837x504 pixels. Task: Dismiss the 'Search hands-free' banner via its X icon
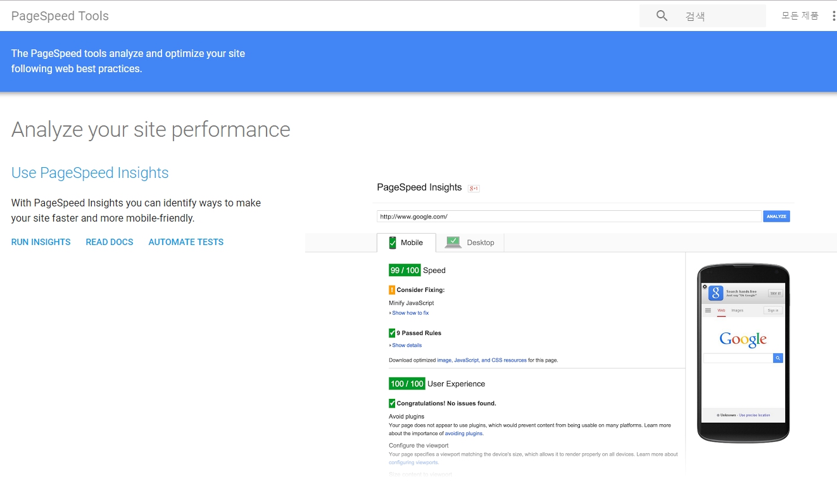click(x=705, y=286)
